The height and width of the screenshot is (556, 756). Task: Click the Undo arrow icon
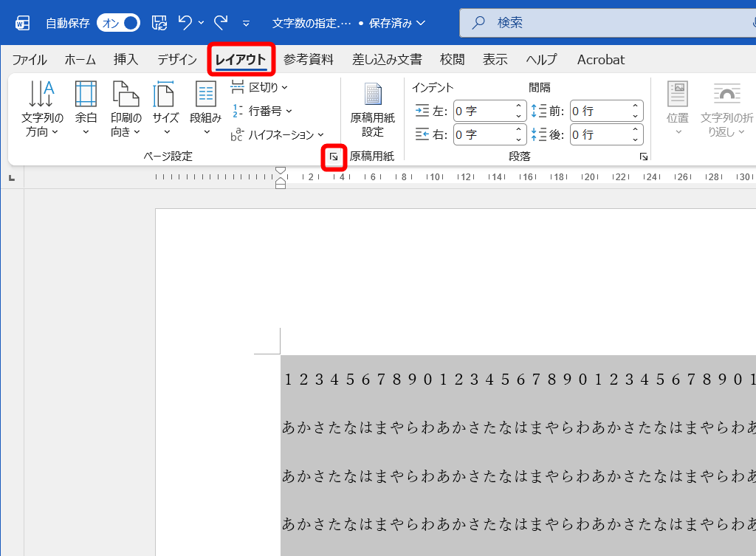click(x=185, y=22)
